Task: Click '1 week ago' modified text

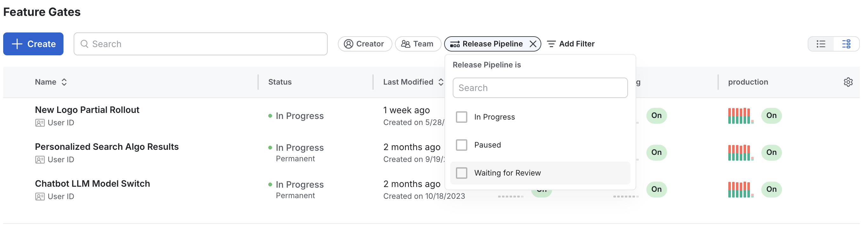Action: pyautogui.click(x=406, y=110)
